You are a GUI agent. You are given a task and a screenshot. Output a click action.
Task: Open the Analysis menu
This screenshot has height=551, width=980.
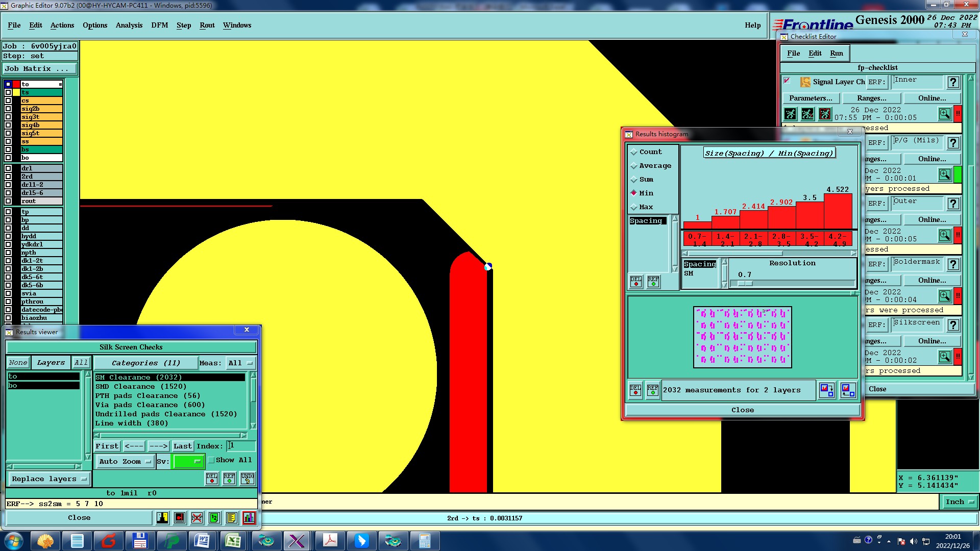pyautogui.click(x=129, y=25)
